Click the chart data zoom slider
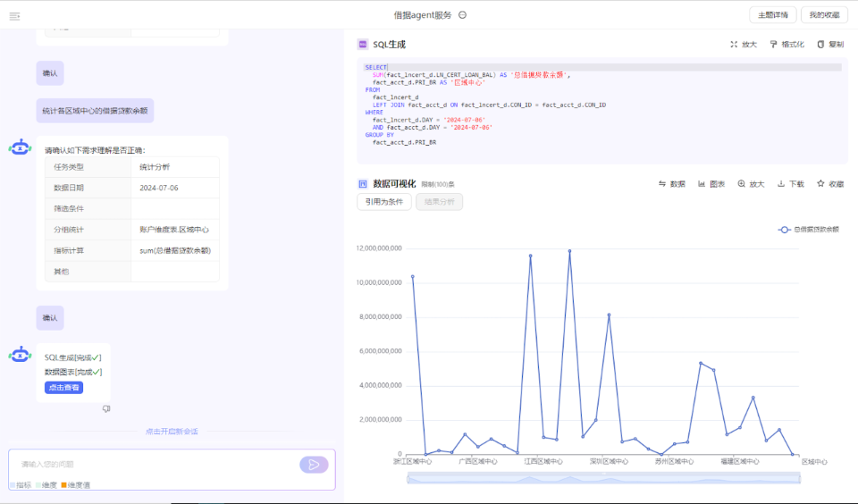The image size is (858, 504). coord(603,479)
